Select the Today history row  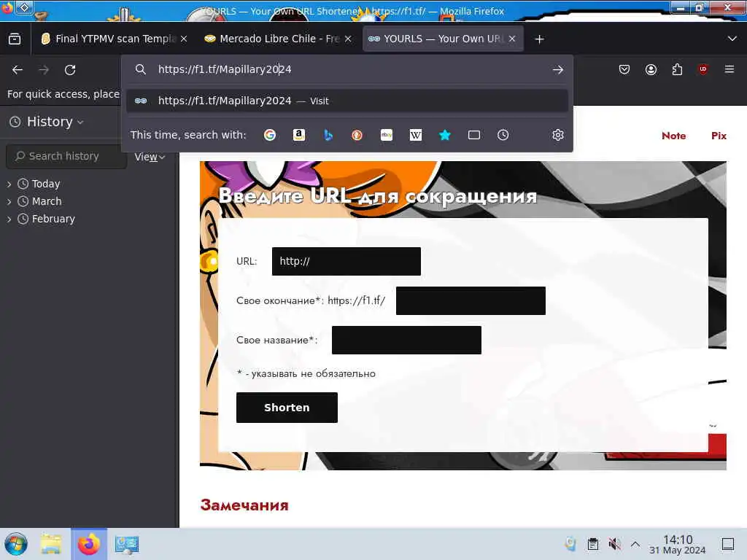coord(90,184)
